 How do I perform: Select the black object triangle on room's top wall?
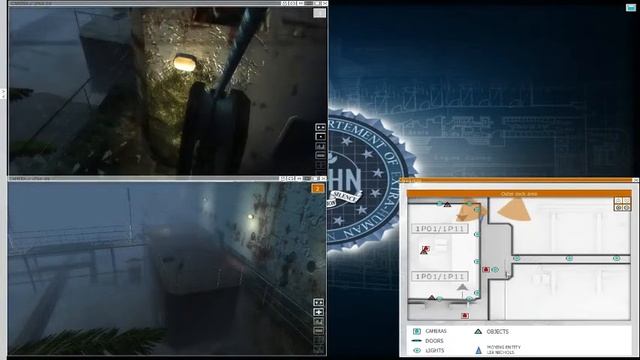point(447,204)
